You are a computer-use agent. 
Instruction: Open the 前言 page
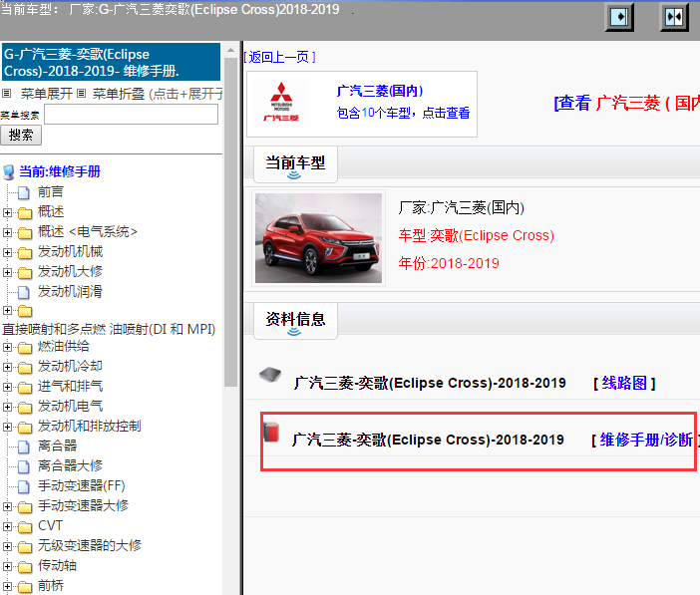(51, 192)
